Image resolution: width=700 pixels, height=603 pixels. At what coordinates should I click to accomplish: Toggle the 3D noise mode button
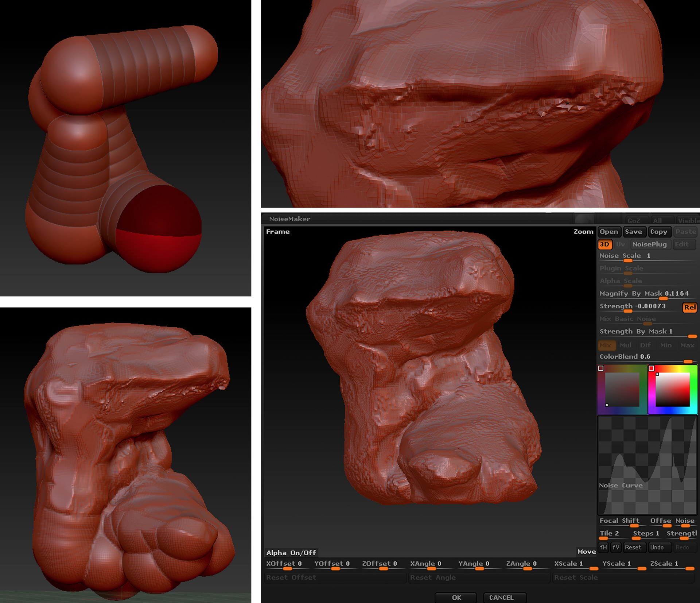pos(604,244)
